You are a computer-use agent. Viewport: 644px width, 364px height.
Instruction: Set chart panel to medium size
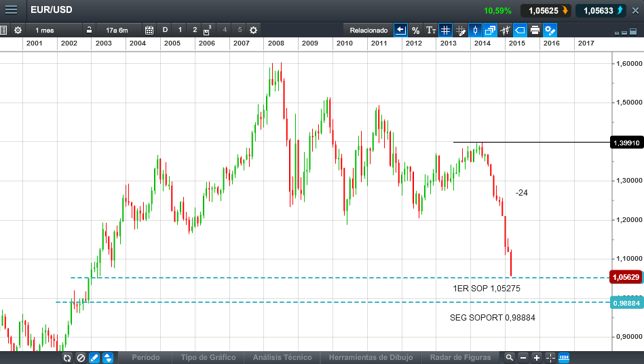coord(624,33)
